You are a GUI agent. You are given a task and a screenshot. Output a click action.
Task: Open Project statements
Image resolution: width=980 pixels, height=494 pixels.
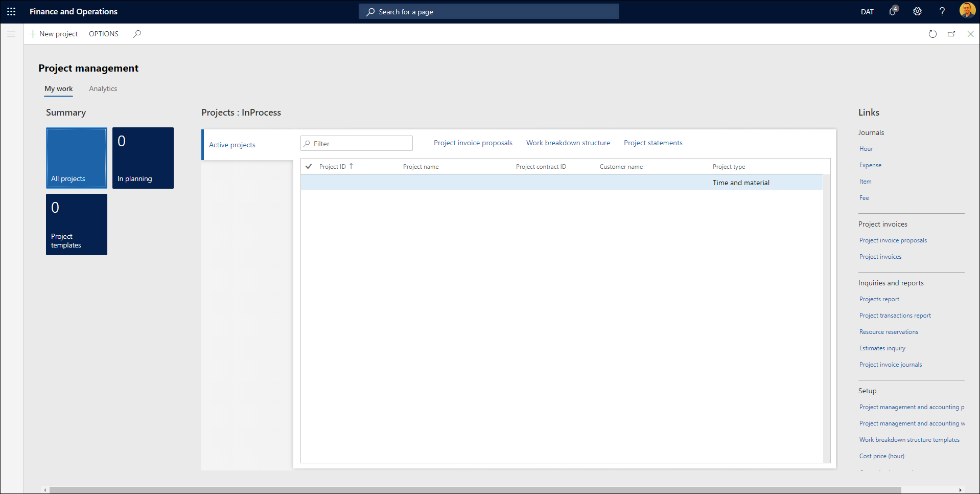653,143
